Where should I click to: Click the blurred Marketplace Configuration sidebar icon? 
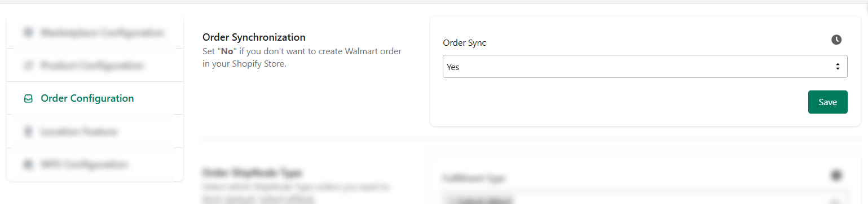(28, 33)
